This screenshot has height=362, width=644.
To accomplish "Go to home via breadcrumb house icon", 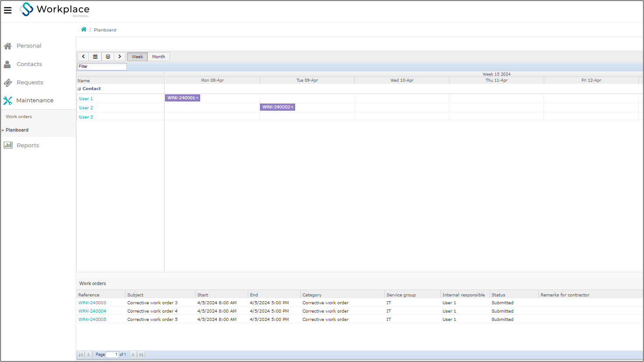I will (84, 30).
